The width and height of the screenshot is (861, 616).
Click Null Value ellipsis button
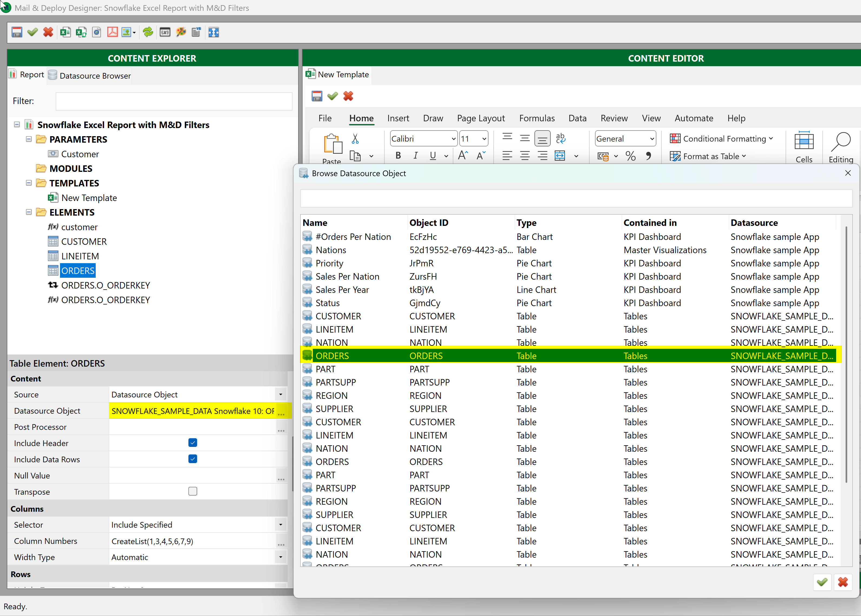[281, 476]
